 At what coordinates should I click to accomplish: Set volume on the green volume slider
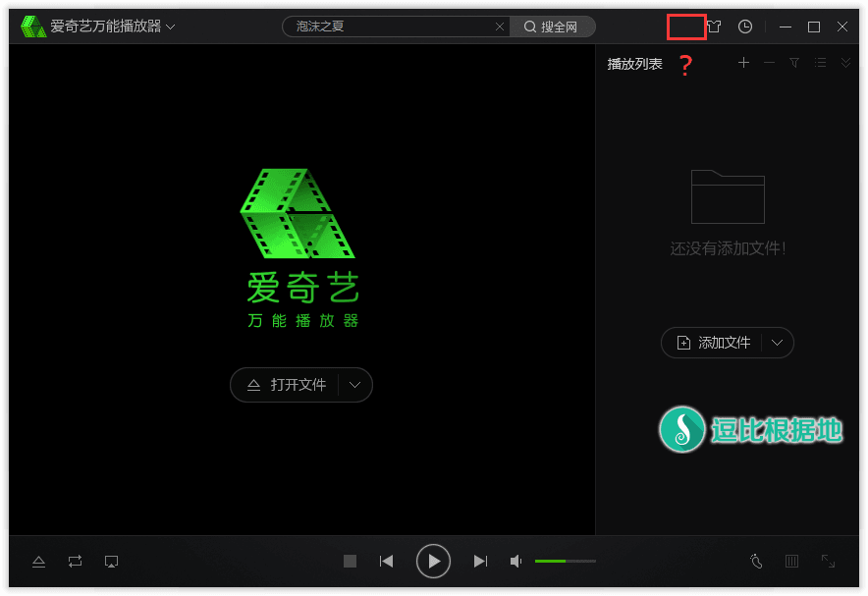pyautogui.click(x=566, y=562)
